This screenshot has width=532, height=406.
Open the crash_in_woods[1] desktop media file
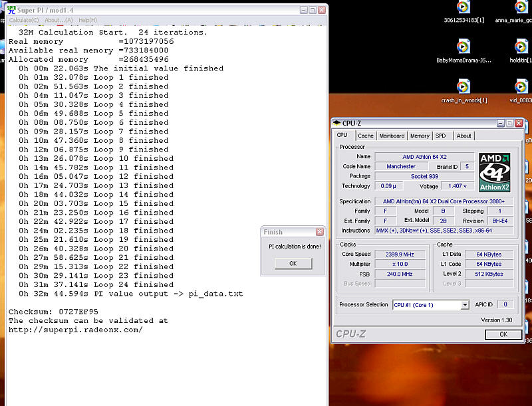(x=464, y=92)
